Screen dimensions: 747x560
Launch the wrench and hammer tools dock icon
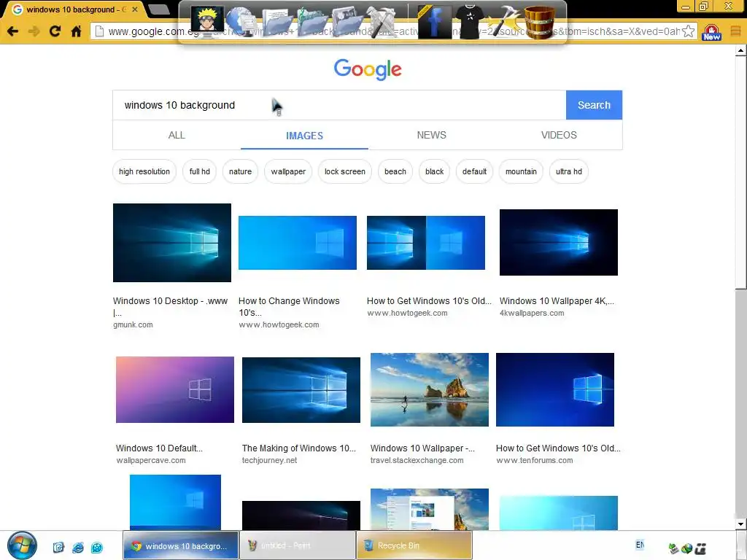pyautogui.click(x=384, y=22)
